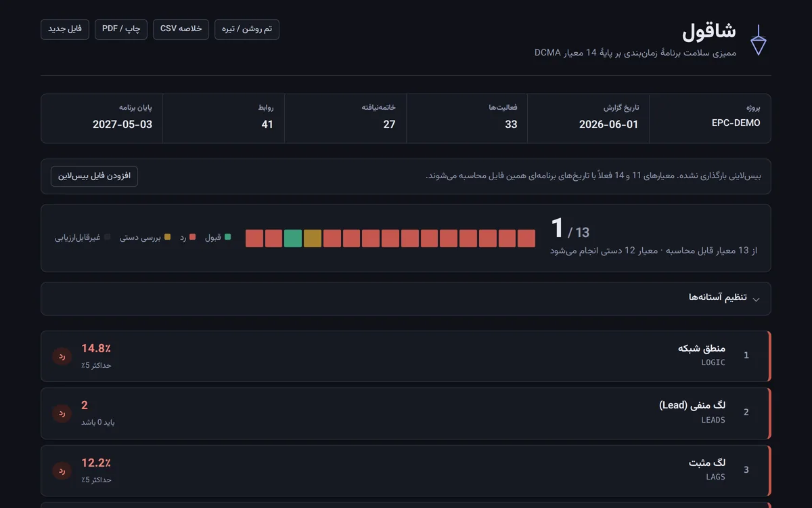The height and width of the screenshot is (508, 812).
Task: Click the رد badge in the LAGS row
Action: pos(62,470)
